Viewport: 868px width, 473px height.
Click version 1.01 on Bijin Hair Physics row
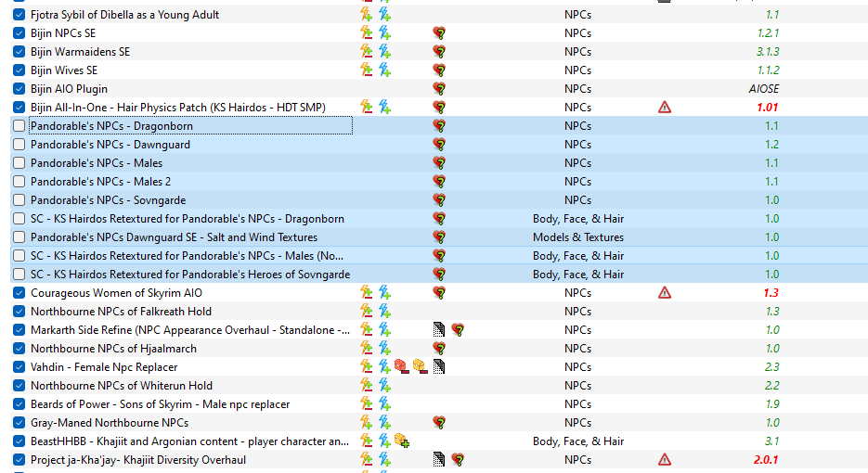pyautogui.click(x=767, y=108)
